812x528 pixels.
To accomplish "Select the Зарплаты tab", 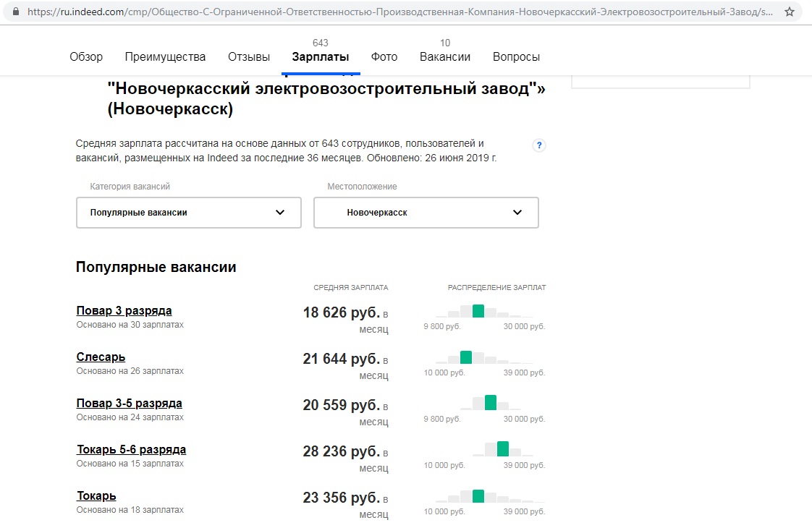I will pos(321,57).
